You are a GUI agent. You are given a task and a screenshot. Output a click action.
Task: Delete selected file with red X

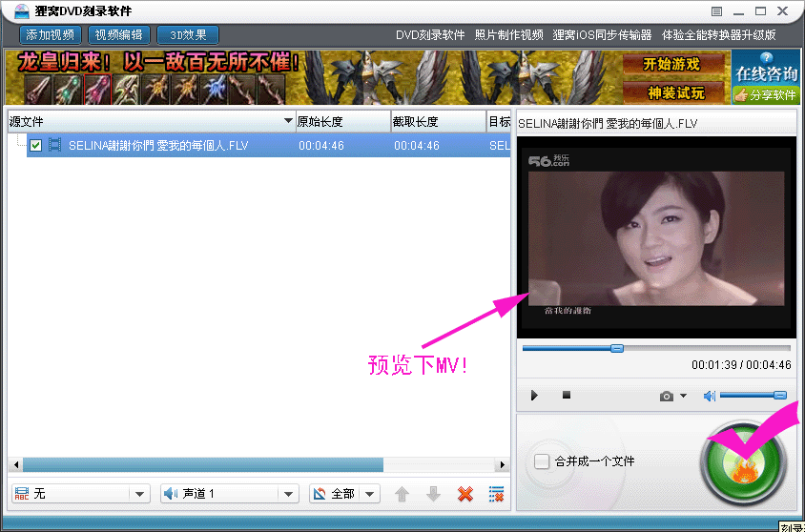(465, 494)
